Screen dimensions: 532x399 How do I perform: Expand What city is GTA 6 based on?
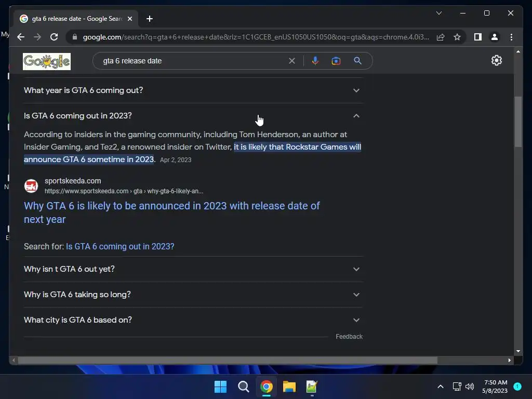[193, 320]
